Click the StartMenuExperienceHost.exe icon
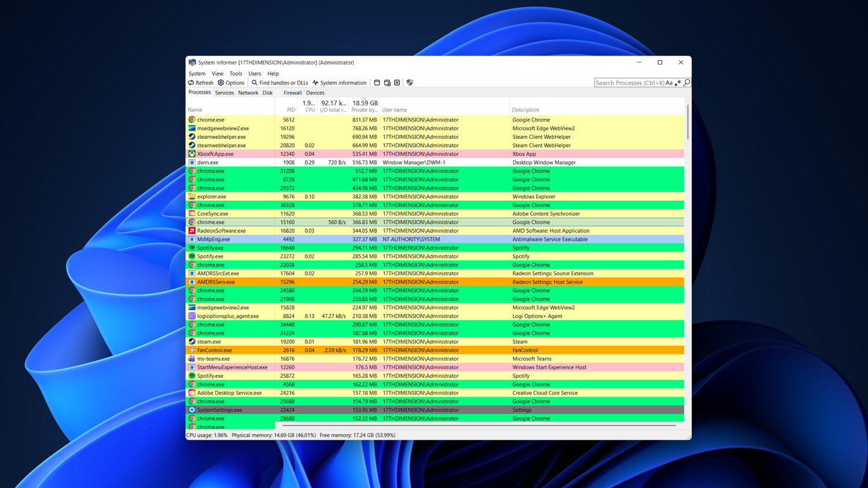Screen dimensions: 868x488 click(x=192, y=367)
